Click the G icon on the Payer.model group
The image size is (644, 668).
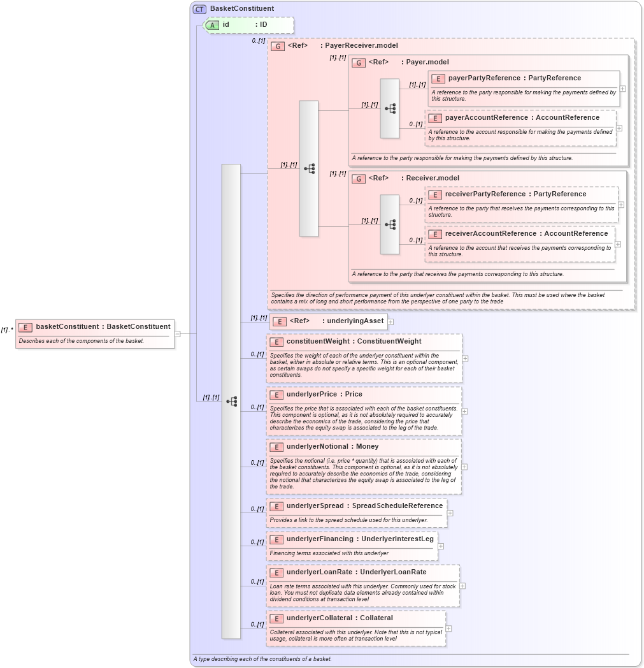(359, 62)
